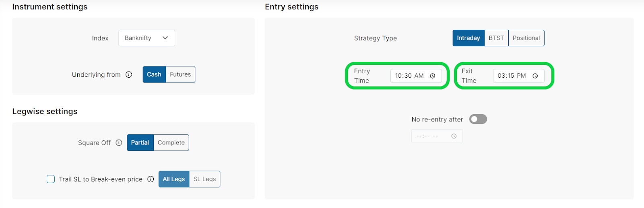Screen dimensions: 644x208
Task: Click info icon after Trail SL to Break-even price
Action: pos(151,179)
